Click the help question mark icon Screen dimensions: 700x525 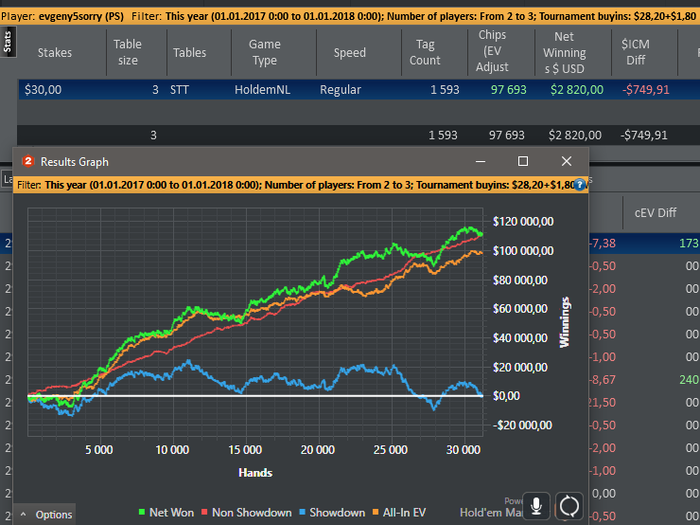point(579,184)
